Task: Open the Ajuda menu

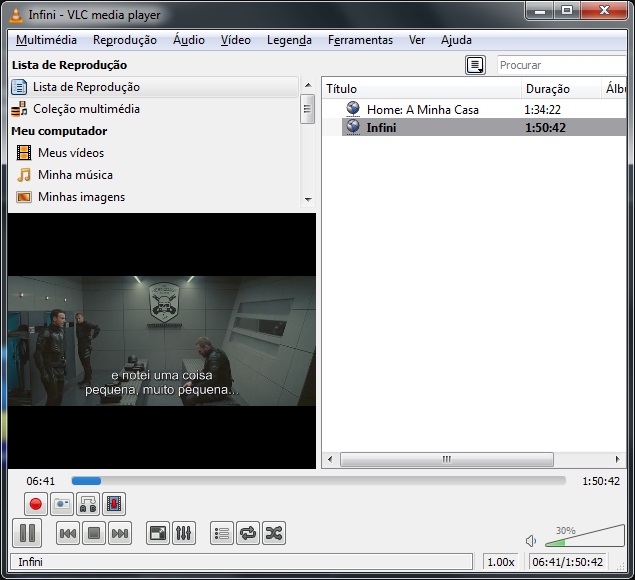Action: coord(456,40)
